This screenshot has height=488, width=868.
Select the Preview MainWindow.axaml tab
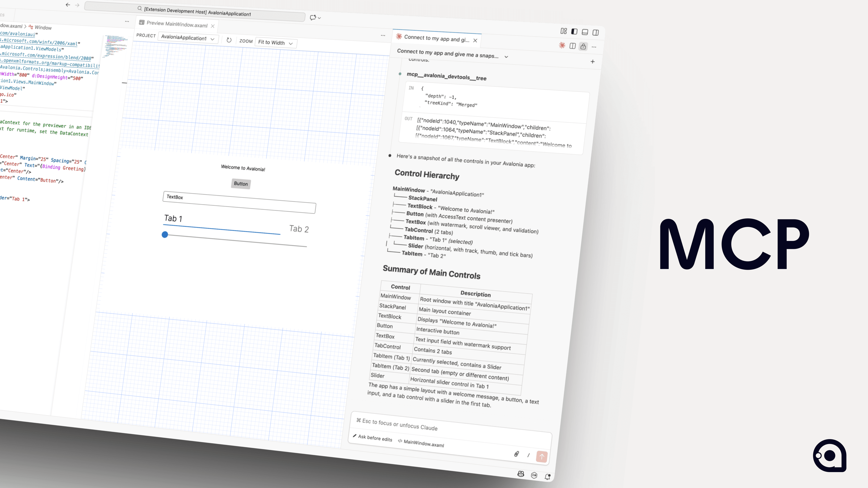point(177,24)
